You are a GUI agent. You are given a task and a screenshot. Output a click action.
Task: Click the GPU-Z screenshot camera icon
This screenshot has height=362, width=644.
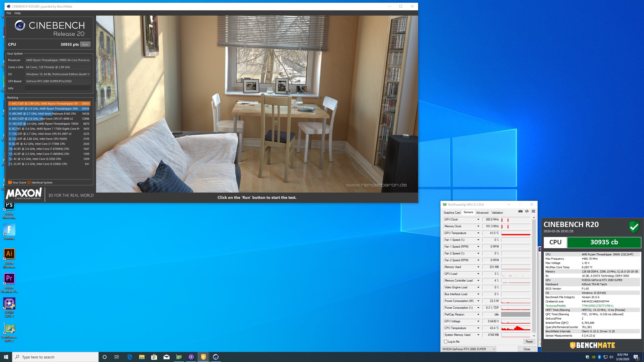(520, 211)
